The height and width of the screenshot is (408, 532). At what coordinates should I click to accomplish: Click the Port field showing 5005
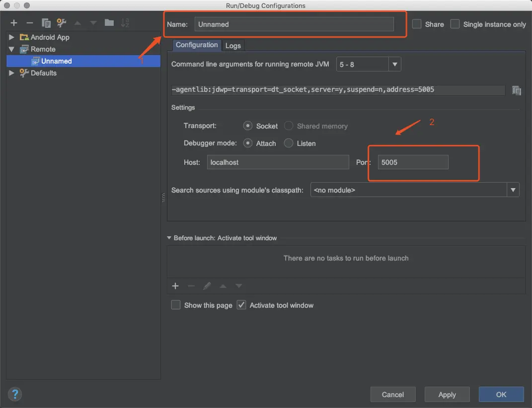point(413,162)
